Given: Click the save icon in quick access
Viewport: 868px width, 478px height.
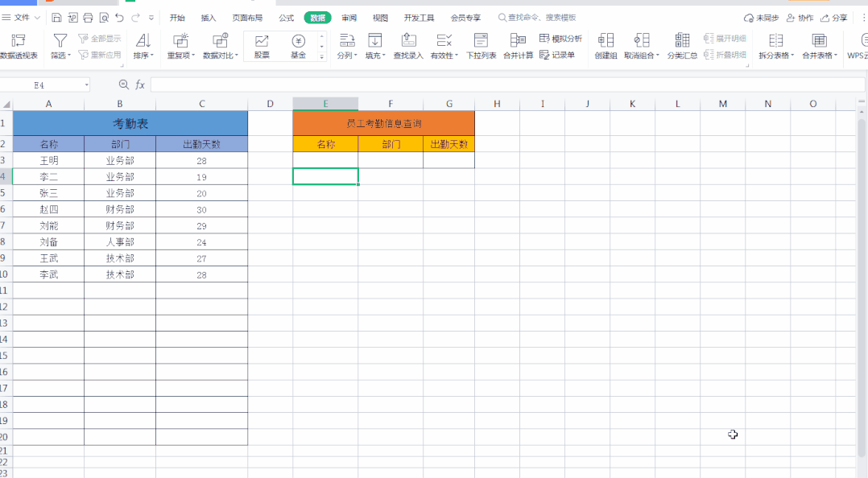Looking at the screenshot, I should [56, 18].
